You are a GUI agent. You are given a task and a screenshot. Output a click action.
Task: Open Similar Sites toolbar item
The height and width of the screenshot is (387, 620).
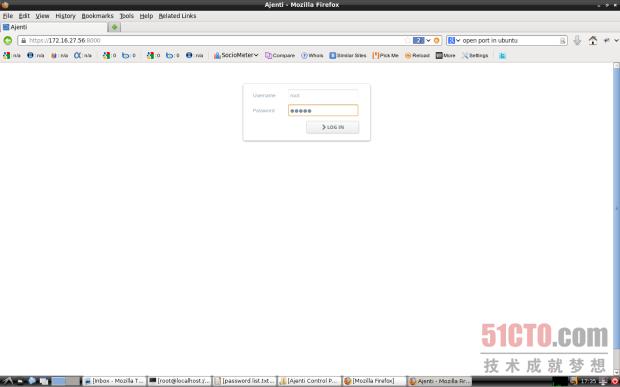(348, 56)
